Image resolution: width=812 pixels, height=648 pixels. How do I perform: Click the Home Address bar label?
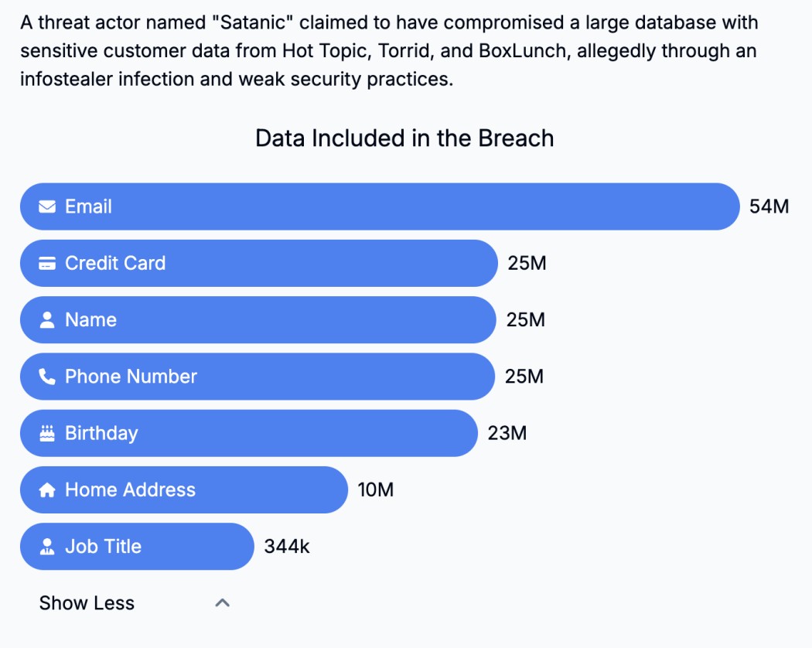[130, 490]
